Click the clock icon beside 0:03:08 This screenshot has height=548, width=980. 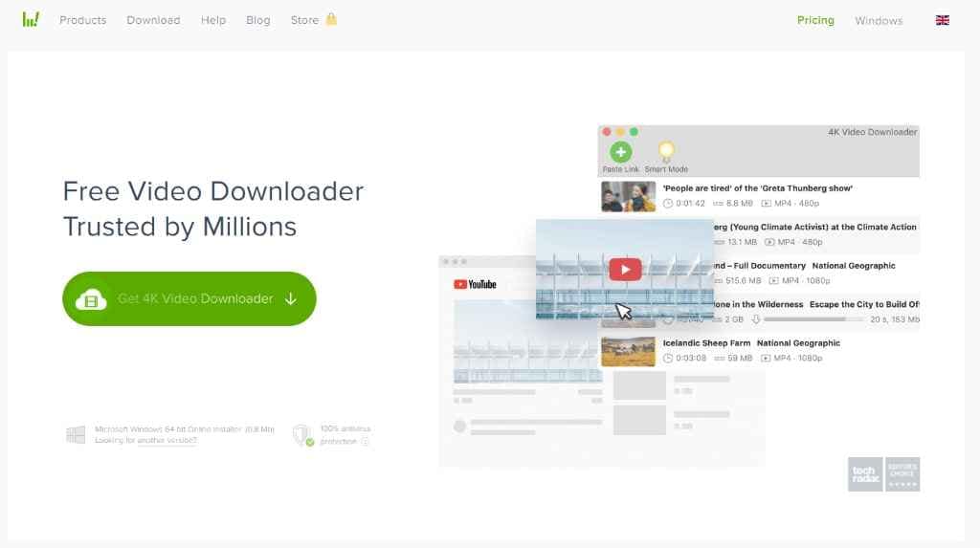(x=667, y=358)
